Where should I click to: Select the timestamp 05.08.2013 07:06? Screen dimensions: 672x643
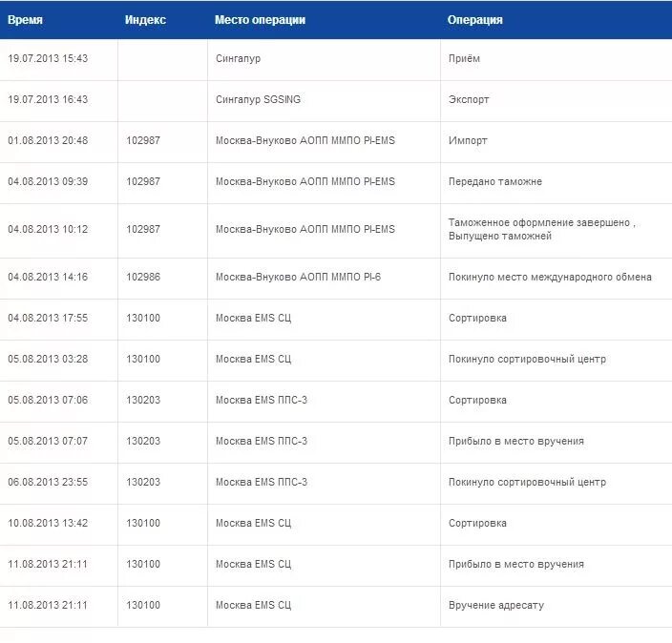point(48,400)
